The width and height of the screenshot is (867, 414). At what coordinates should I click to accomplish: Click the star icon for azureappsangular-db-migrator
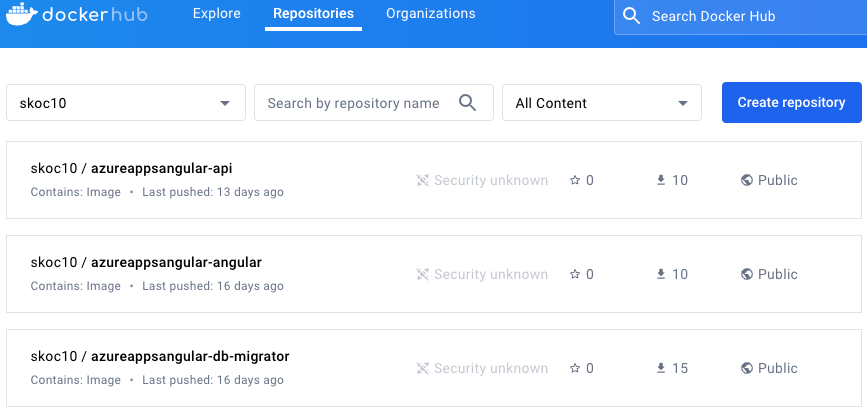(x=575, y=369)
